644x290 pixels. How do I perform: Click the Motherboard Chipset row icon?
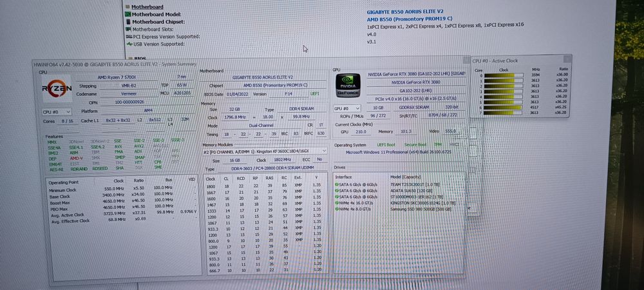pyautogui.click(x=129, y=21)
